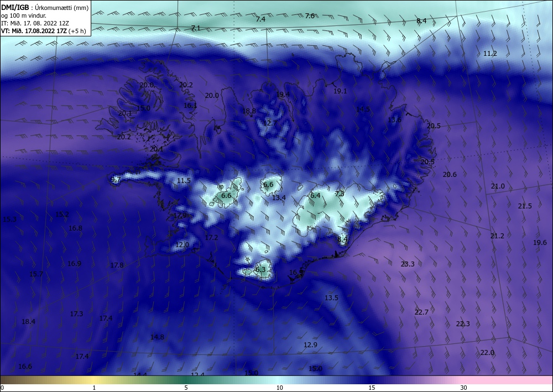This screenshot has width=553, height=392.
Task: Pick the map value 22.7
Action: pyautogui.click(x=421, y=312)
